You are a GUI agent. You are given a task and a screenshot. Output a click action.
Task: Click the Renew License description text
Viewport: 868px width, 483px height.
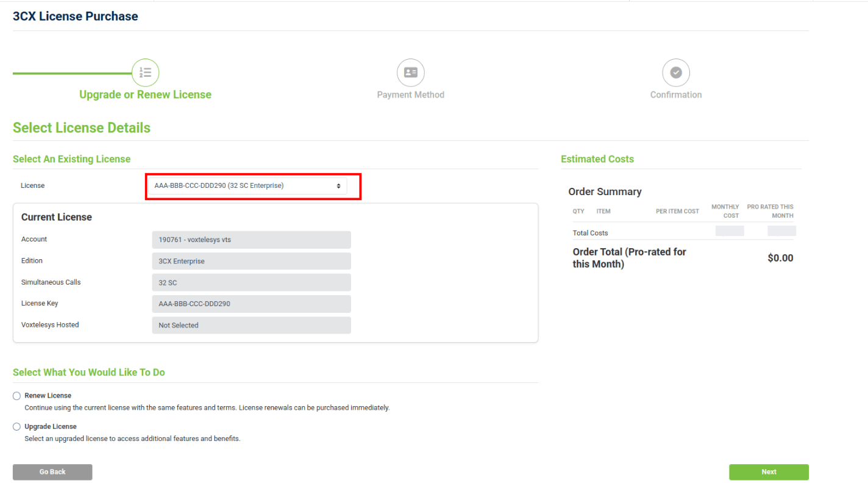point(207,407)
